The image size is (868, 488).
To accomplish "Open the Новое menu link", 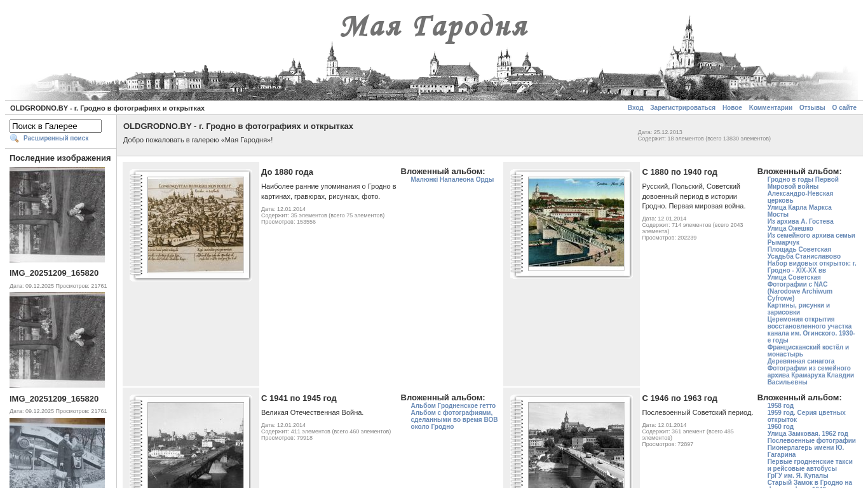I will coord(732,108).
